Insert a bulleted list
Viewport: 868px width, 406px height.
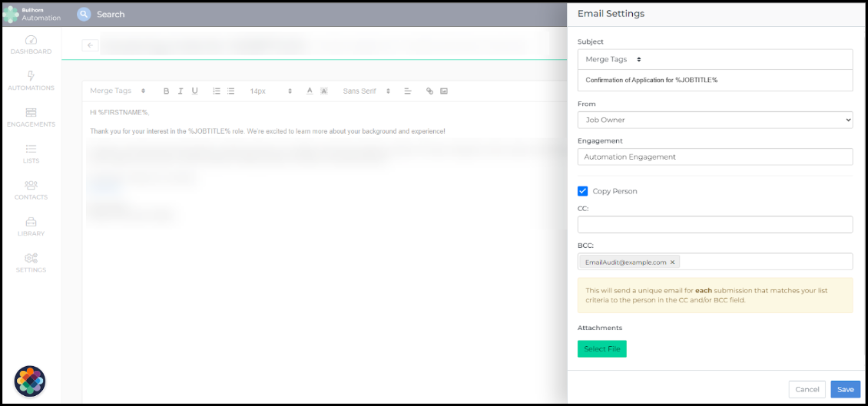click(x=230, y=91)
